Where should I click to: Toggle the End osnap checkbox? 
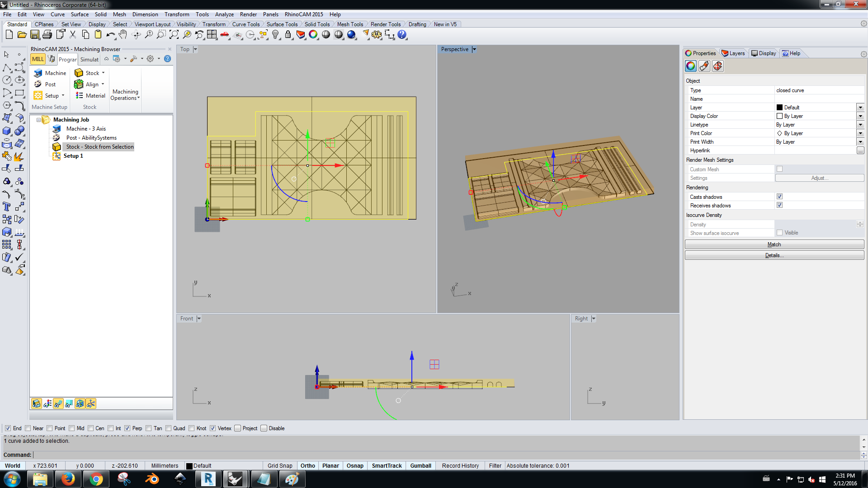[x=8, y=428]
